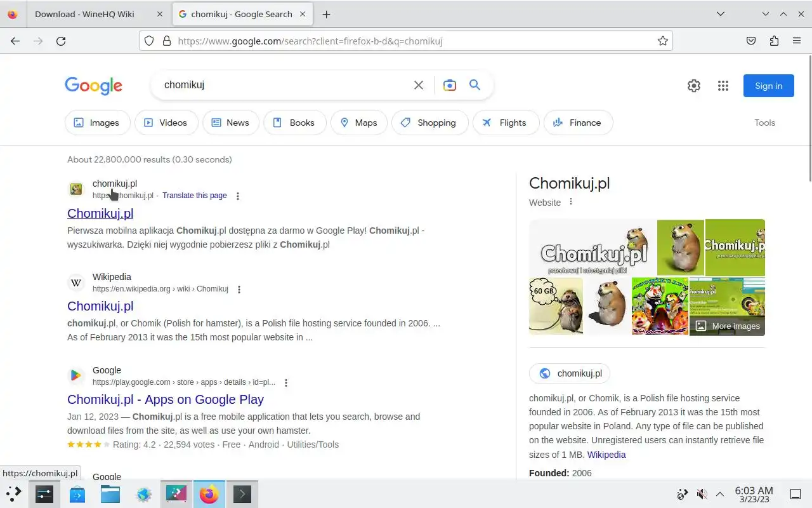
Task: Open the list all tabs dropdown
Action: pyautogui.click(x=721, y=14)
